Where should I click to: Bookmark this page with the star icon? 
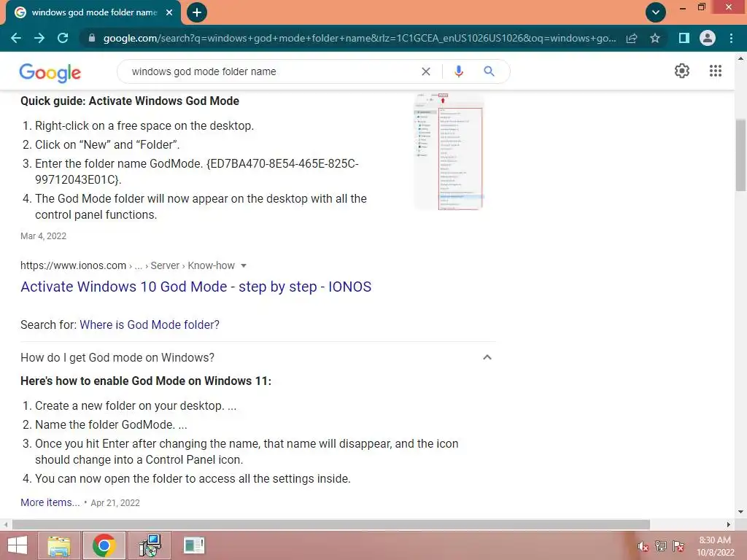click(655, 38)
